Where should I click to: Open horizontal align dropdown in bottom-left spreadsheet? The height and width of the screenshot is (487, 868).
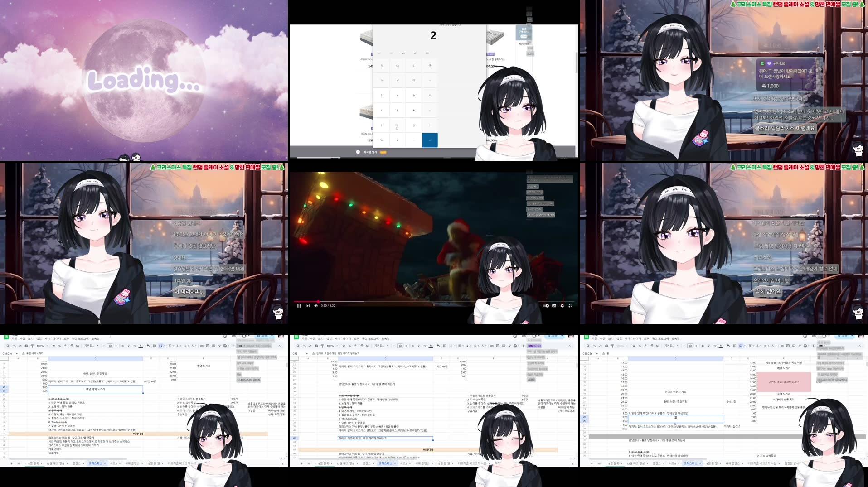pyautogui.click(x=171, y=346)
